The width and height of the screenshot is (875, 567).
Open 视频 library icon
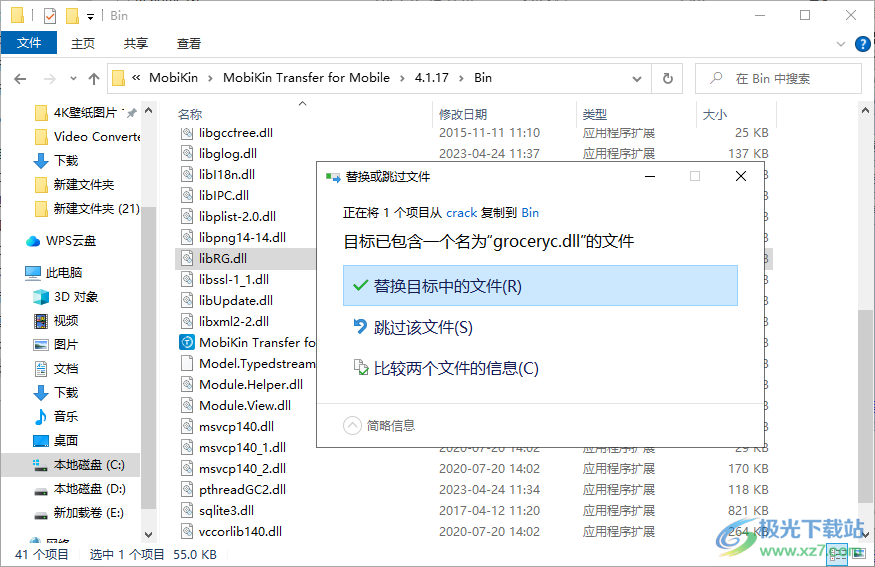[x=41, y=321]
